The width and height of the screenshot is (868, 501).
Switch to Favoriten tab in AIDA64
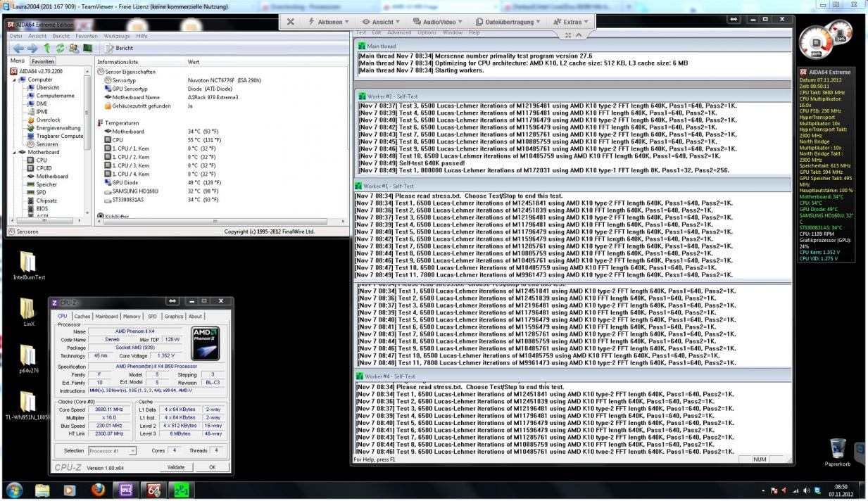43,61
